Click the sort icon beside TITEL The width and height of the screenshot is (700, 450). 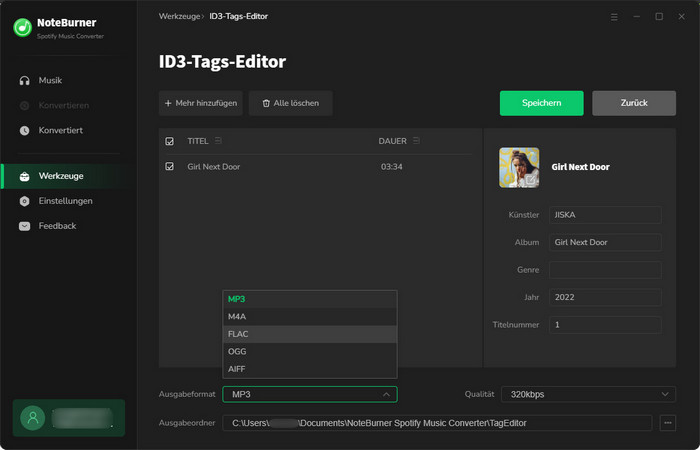(218, 141)
